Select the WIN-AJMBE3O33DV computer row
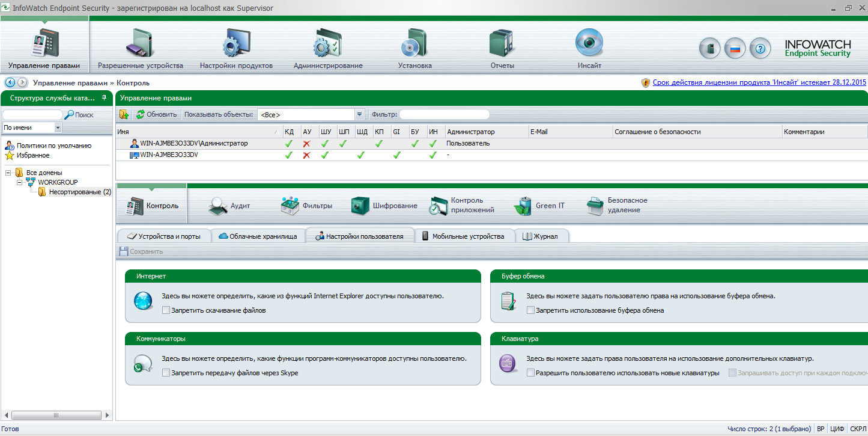868x436 pixels. coord(491,155)
